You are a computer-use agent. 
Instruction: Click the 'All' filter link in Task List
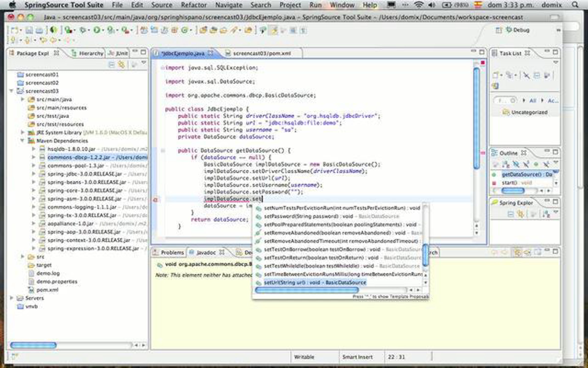point(533,100)
